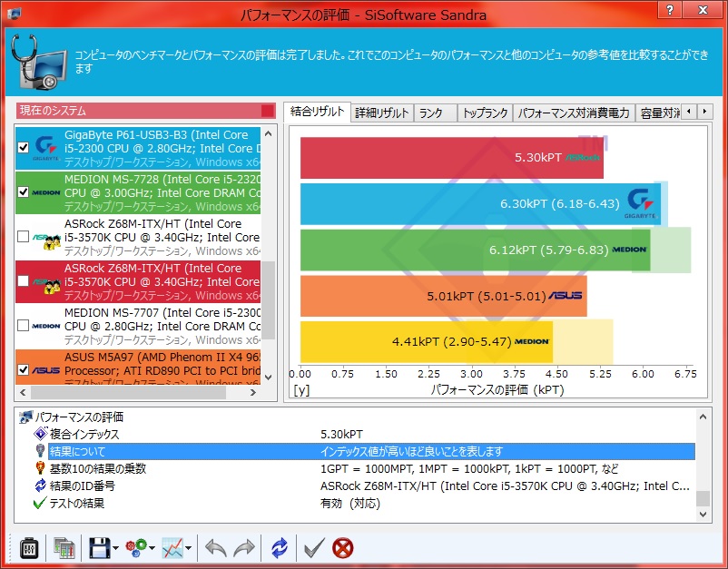Click system list scroll up arrow

(269, 133)
